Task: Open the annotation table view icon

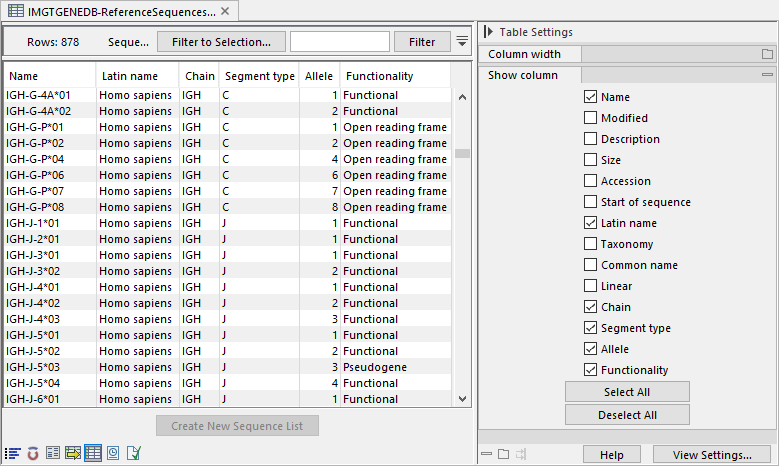Action: (x=53, y=453)
